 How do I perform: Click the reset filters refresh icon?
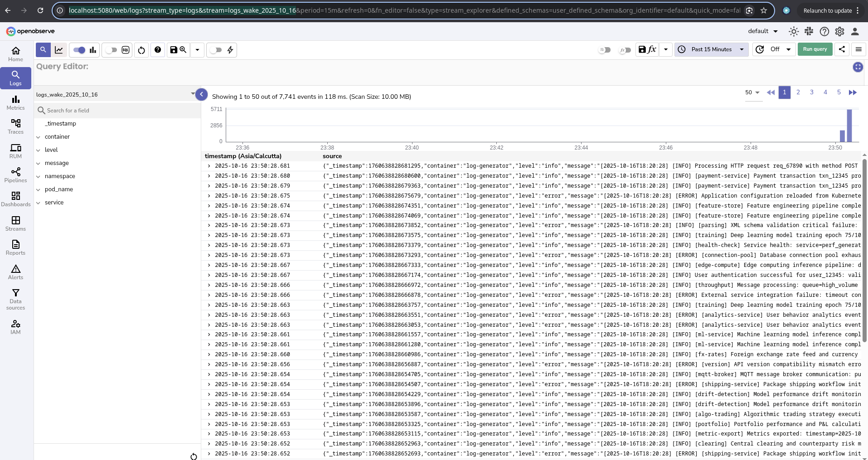[141, 50]
